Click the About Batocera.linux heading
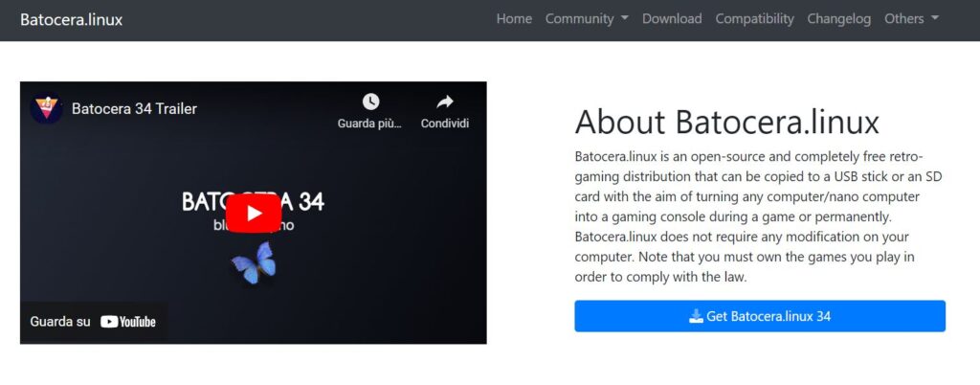Viewport: 980px width, 385px height. tap(727, 122)
